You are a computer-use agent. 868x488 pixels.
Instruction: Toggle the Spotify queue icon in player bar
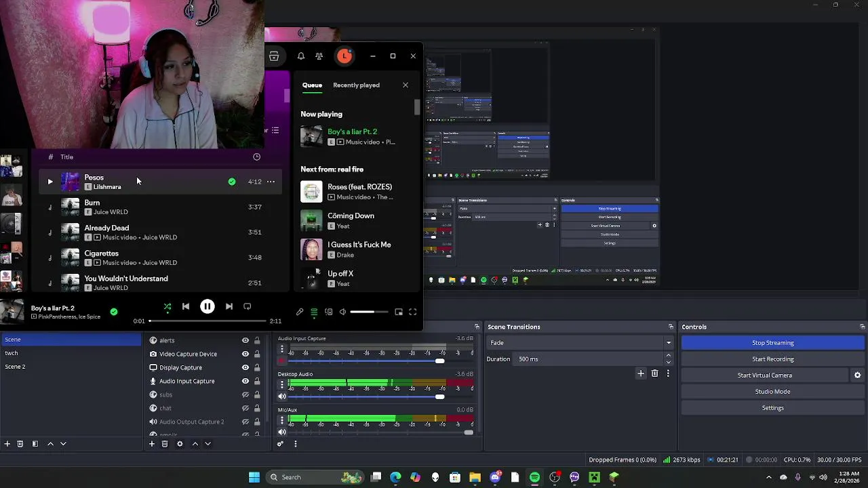pos(314,312)
